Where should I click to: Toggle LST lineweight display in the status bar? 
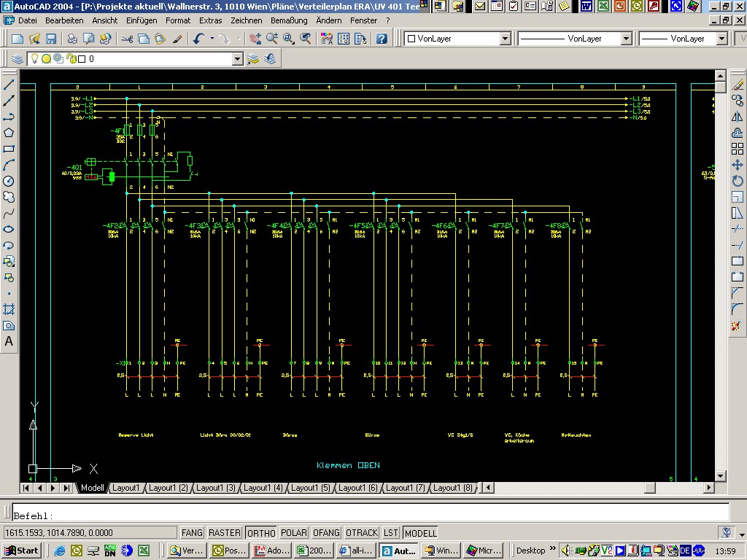[x=391, y=532]
